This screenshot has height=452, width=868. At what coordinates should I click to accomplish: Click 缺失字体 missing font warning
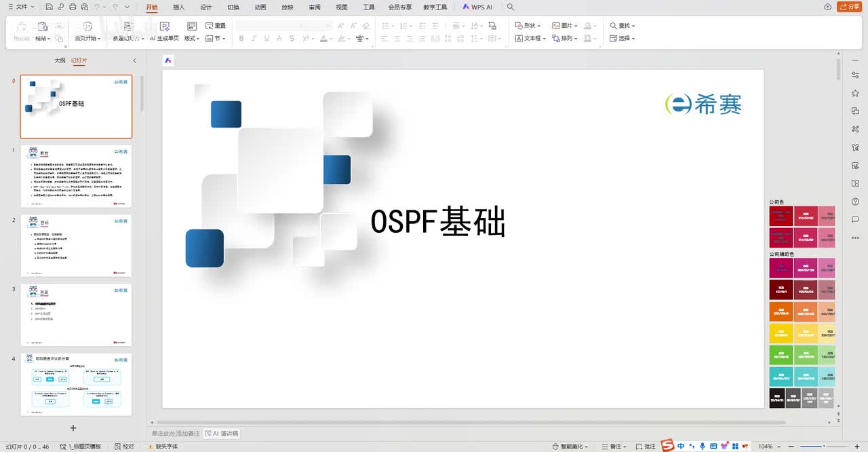point(163,447)
